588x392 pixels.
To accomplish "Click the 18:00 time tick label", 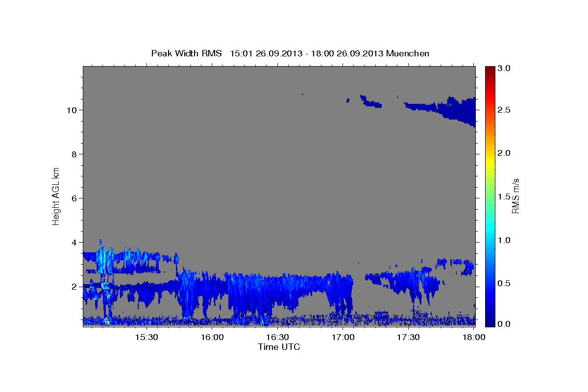I will coord(473,338).
